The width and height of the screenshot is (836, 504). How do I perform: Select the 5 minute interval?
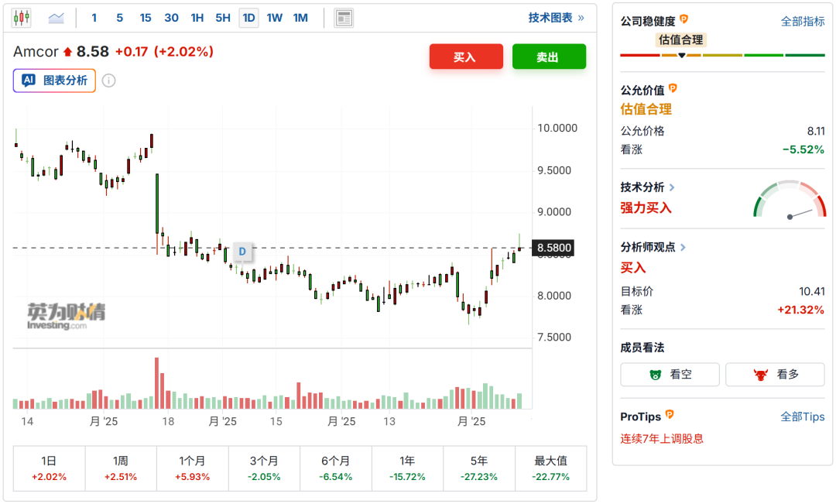click(x=119, y=18)
